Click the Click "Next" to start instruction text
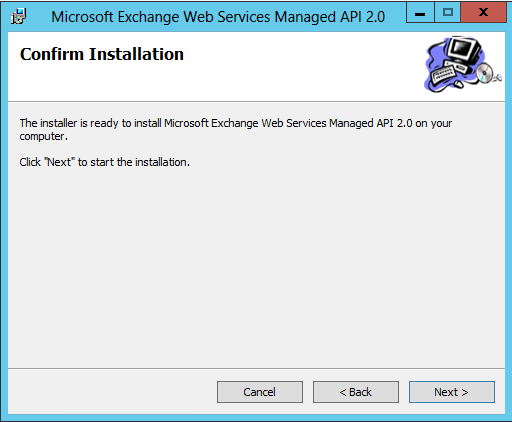The height and width of the screenshot is (422, 512). click(105, 162)
